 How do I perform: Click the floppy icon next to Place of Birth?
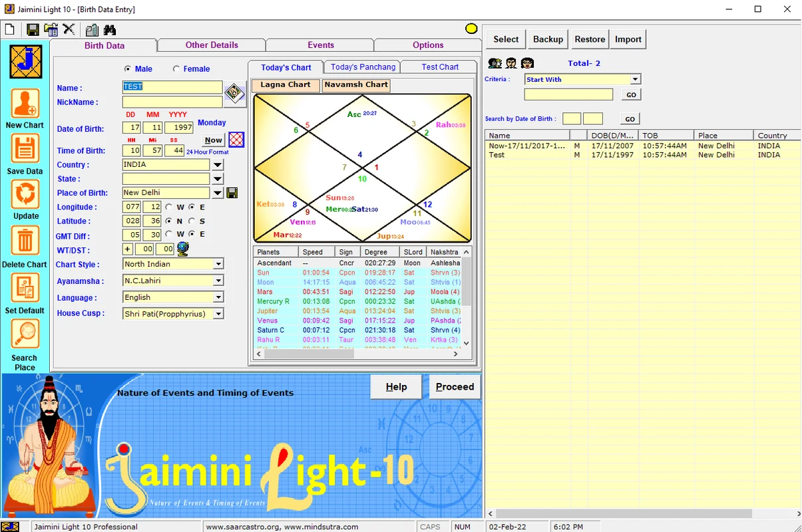(232, 193)
